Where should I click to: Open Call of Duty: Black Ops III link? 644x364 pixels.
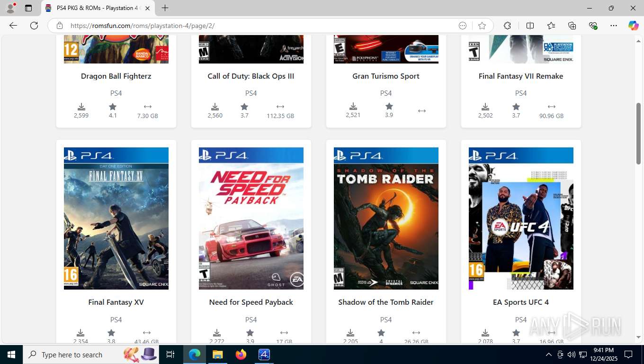[251, 76]
